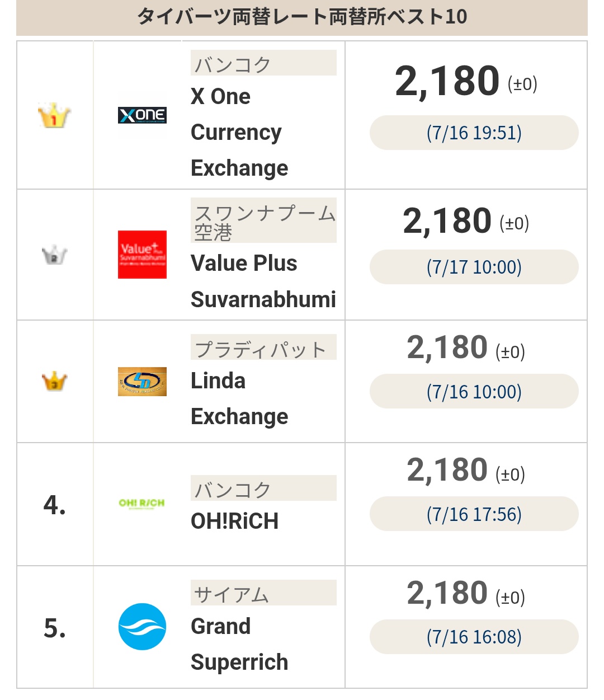Click the 7/17 10:00 timestamp pill
Viewport: 604px width, 700px height.
click(x=474, y=267)
